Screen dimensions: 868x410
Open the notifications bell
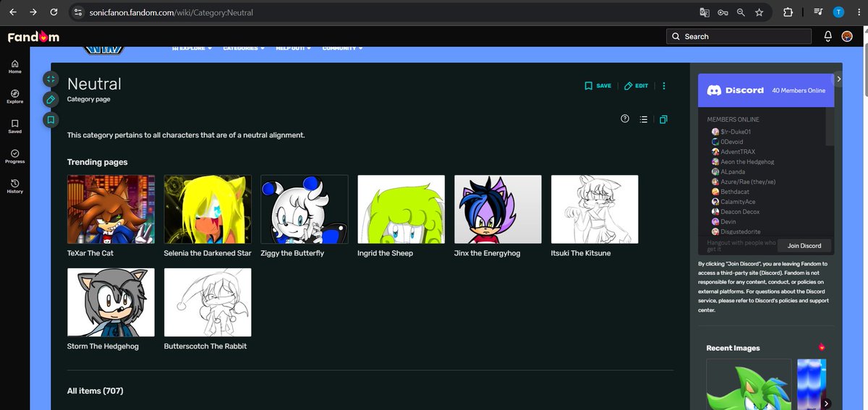click(x=828, y=36)
